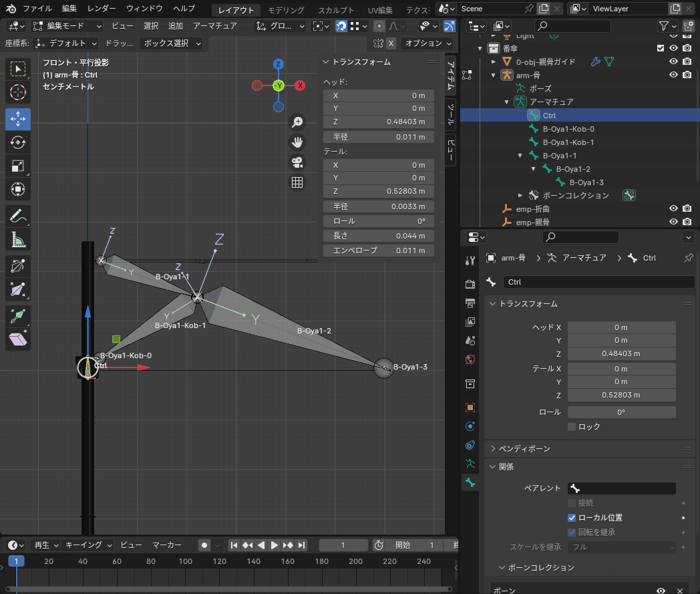Select the Rotate tool in the toolbar
This screenshot has width=700, height=594.
coord(18,142)
